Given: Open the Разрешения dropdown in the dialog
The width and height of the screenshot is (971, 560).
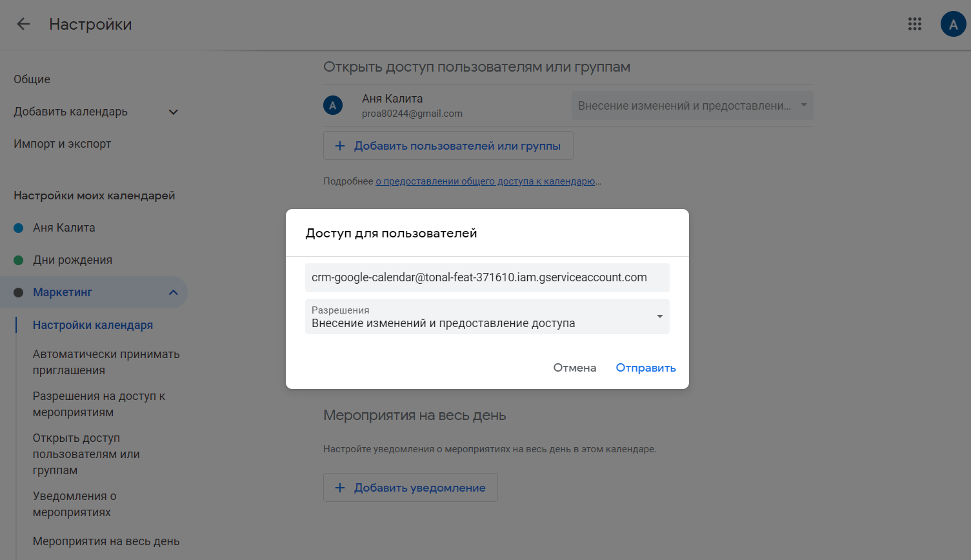Looking at the screenshot, I should pos(487,317).
